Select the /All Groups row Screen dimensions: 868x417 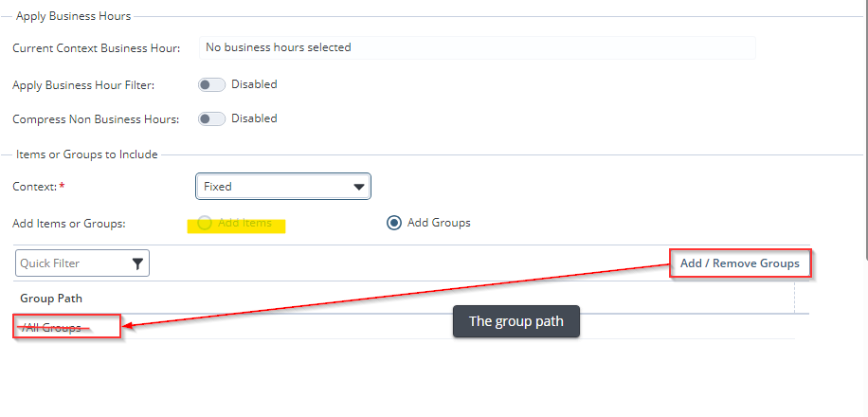point(51,327)
